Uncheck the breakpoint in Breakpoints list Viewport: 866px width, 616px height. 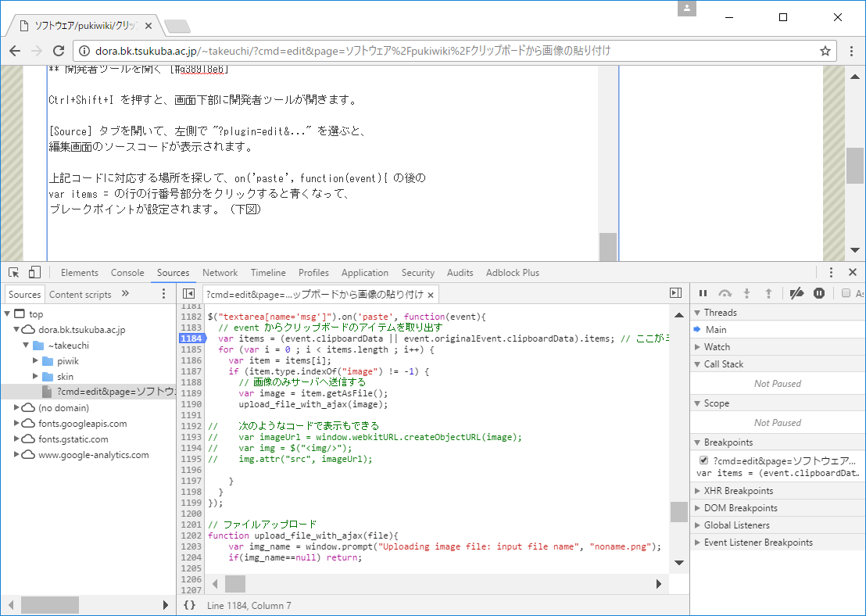pyautogui.click(x=703, y=460)
